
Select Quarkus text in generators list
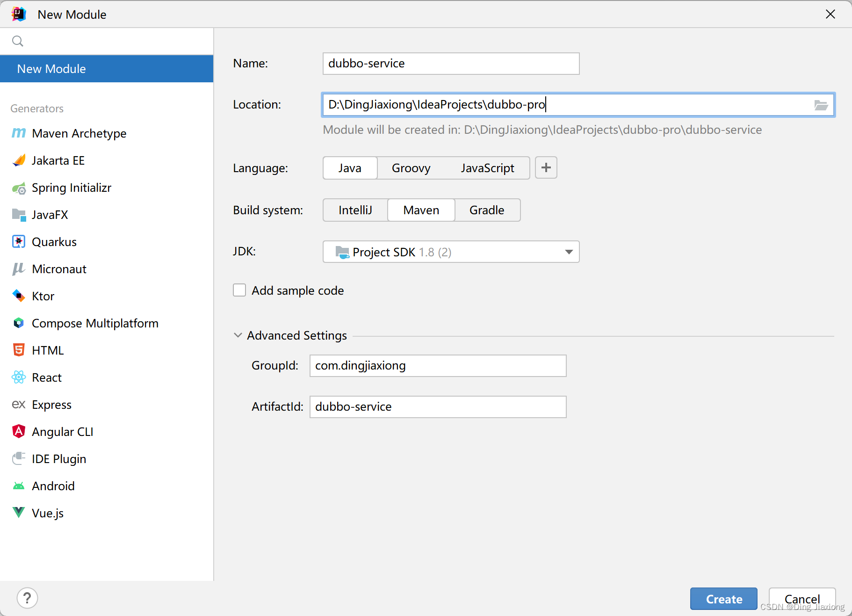point(54,242)
